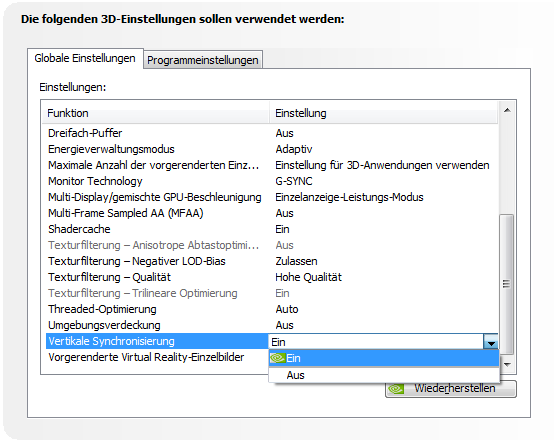The width and height of the screenshot is (554, 443).
Task: Click the settings list scrollbar thumb
Action: pos(507,284)
